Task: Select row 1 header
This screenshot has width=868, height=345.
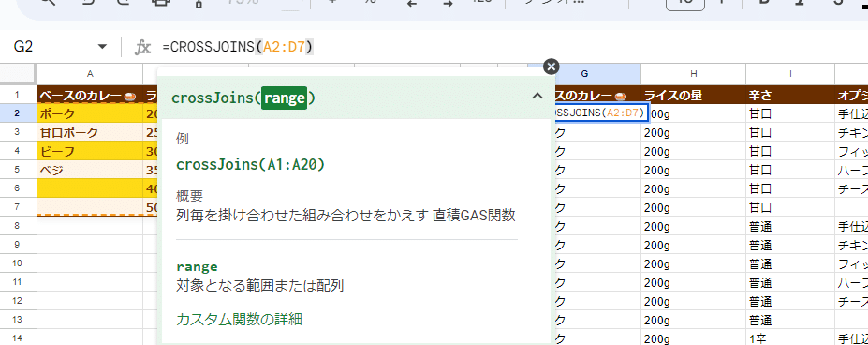Action: pyautogui.click(x=18, y=95)
